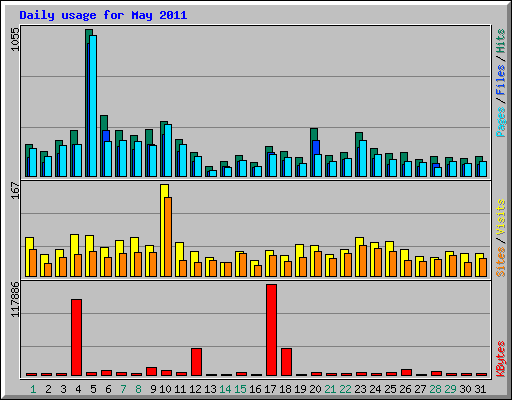The image size is (512, 400).
Task: Click day label 12 on the x-axis
Action: tap(195, 389)
